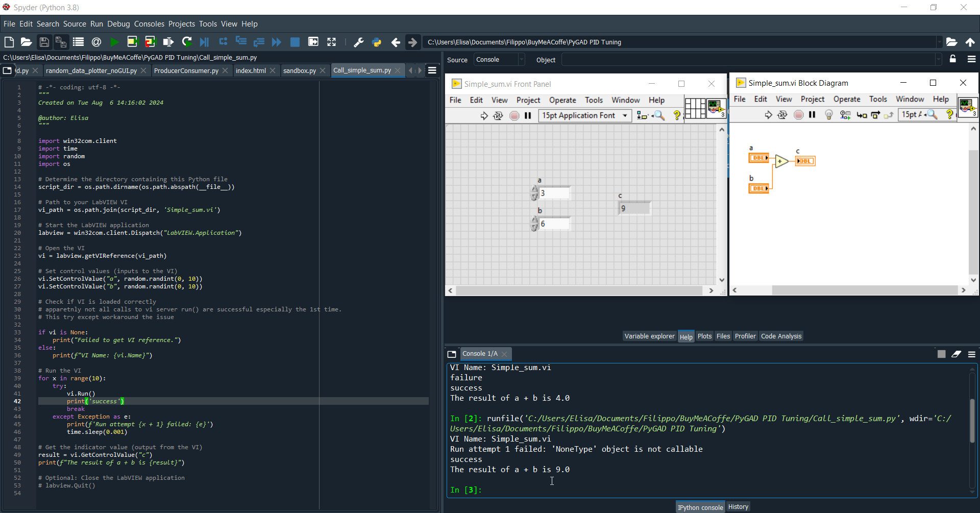
Task: Open the PYTHONPATH manager (Python icon)
Action: point(377,42)
